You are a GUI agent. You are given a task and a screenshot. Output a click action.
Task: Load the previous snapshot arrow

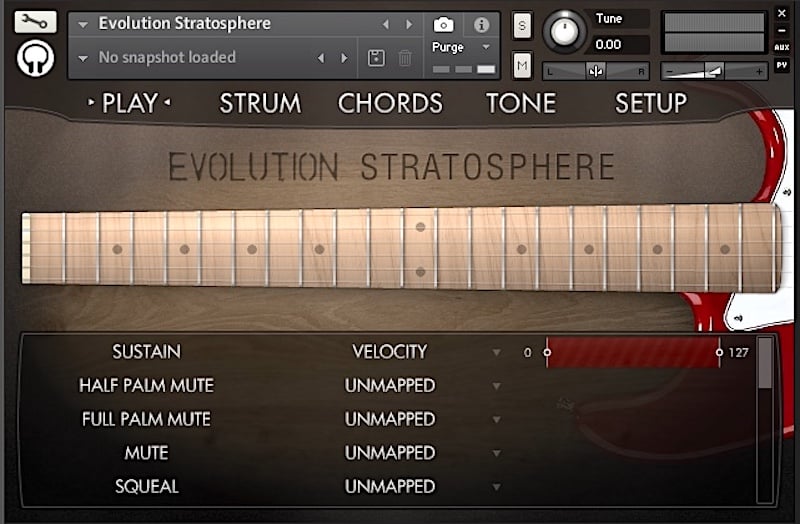321,58
